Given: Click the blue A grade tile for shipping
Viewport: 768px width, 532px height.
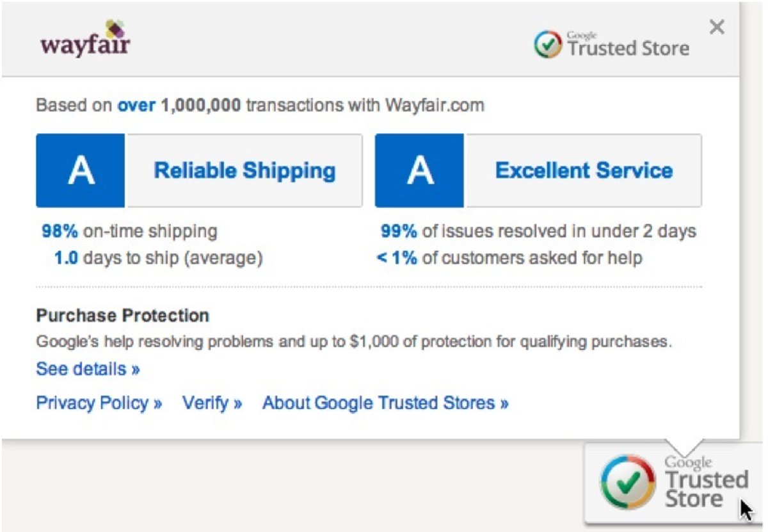Looking at the screenshot, I should [81, 171].
